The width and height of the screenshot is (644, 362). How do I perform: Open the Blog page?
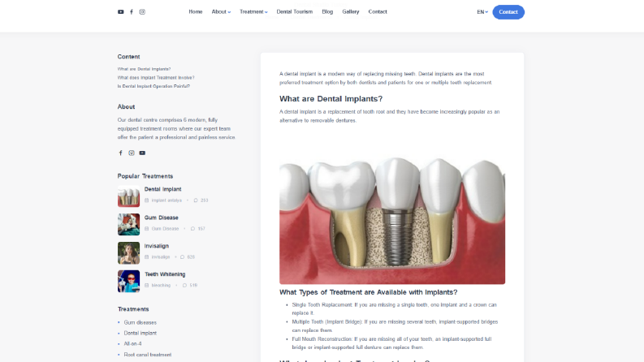[x=327, y=12]
